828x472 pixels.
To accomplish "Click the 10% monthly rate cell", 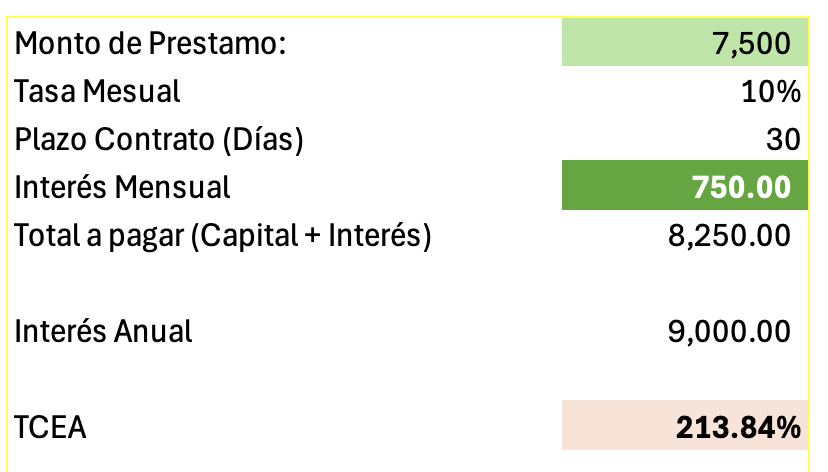I will 684,92.
